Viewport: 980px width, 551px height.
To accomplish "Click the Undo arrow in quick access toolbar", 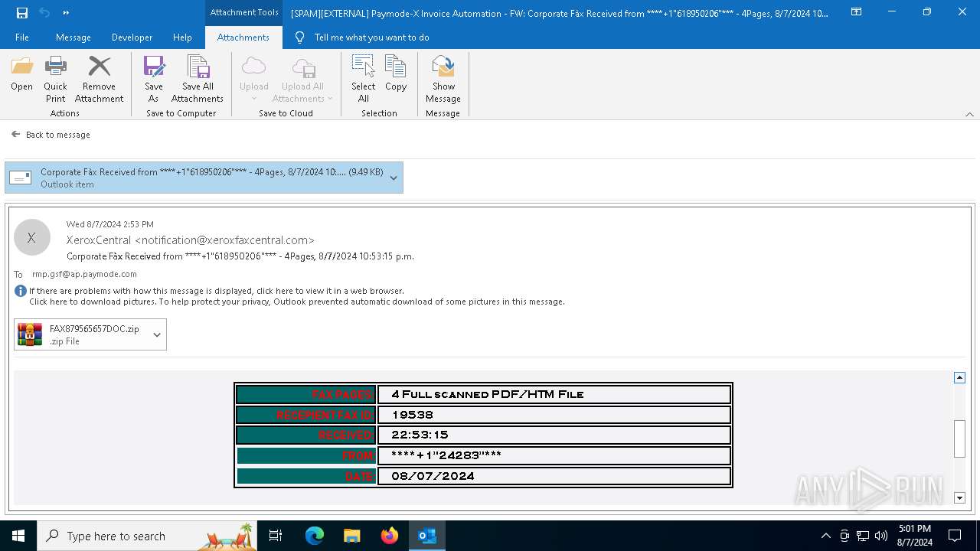I will click(x=44, y=12).
